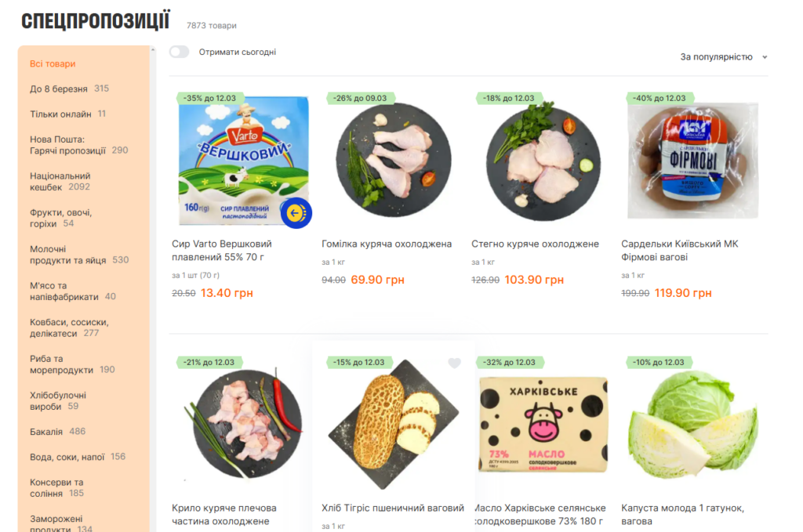Open the Стегно куряче охолоджене product link
Image resolution: width=803 pixels, height=532 pixels.
pos(535,244)
